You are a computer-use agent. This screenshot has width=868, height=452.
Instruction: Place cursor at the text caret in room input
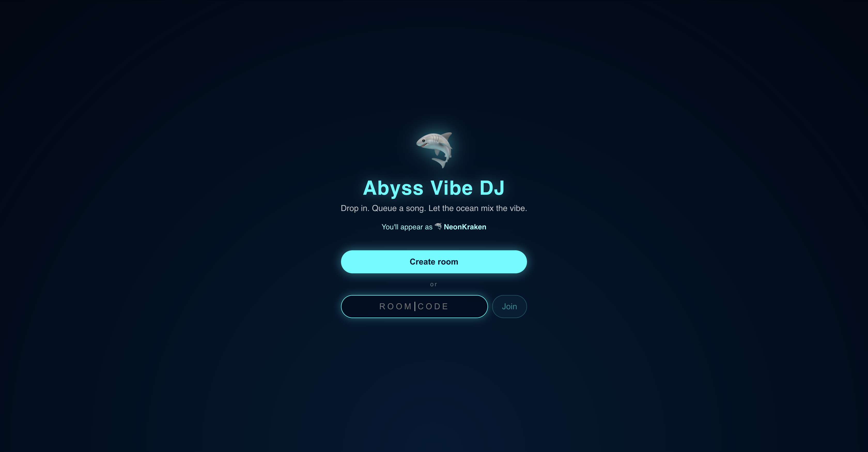[415, 306]
